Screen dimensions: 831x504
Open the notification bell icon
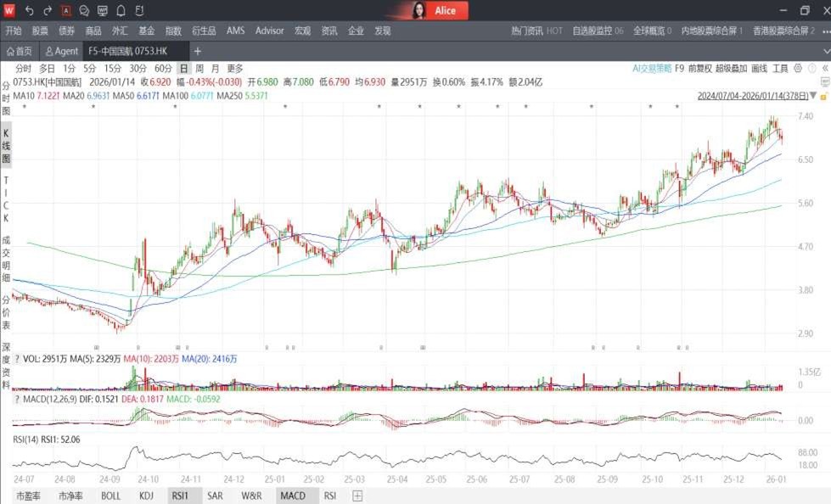[x=121, y=11]
